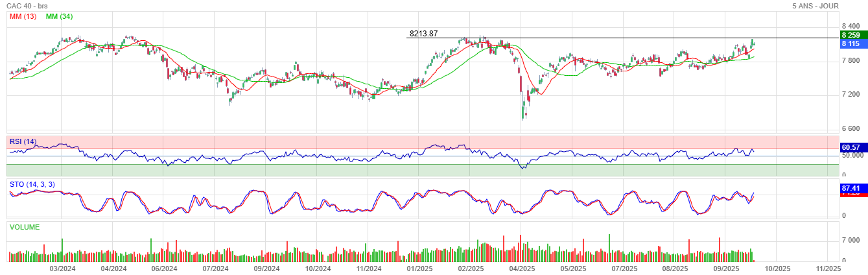
Task: Click the MM (13) red legend label
Action: click(x=23, y=16)
